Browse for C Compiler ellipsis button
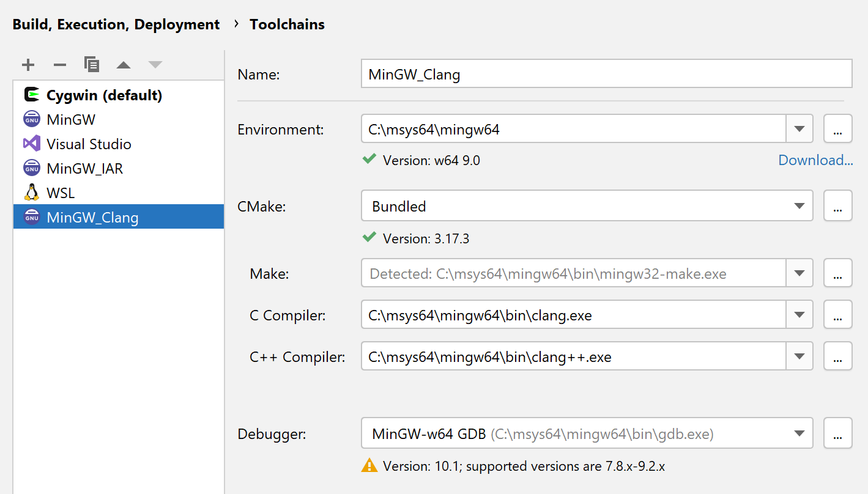868x494 pixels. (838, 315)
